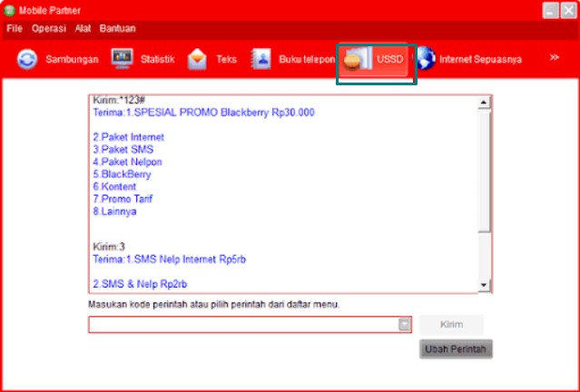Expand more toolbar items with double chevron

click(x=554, y=57)
